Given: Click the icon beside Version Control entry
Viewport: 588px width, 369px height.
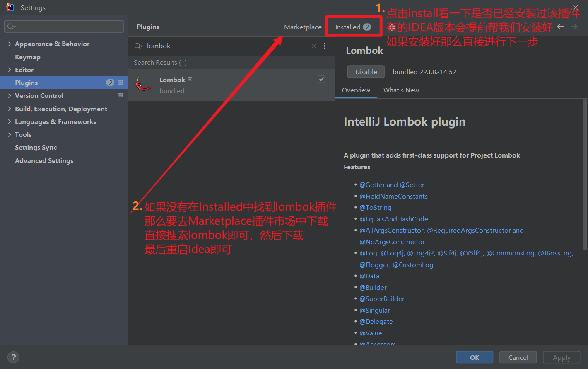Looking at the screenshot, I should pos(120,95).
